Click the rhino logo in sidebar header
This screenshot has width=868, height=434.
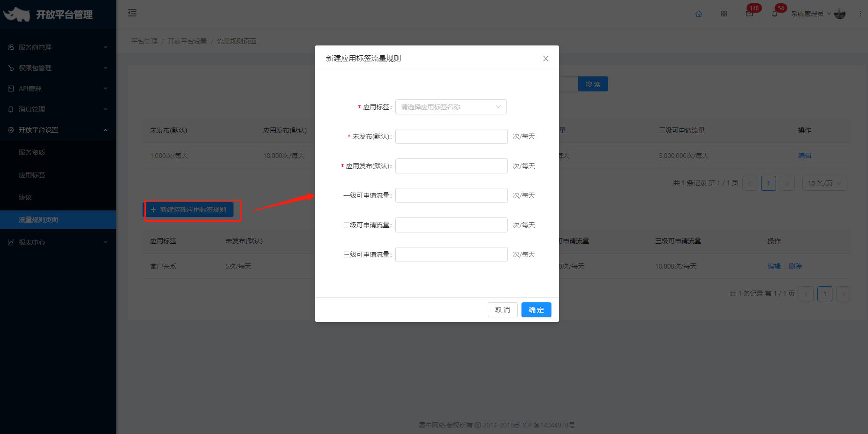[17, 15]
